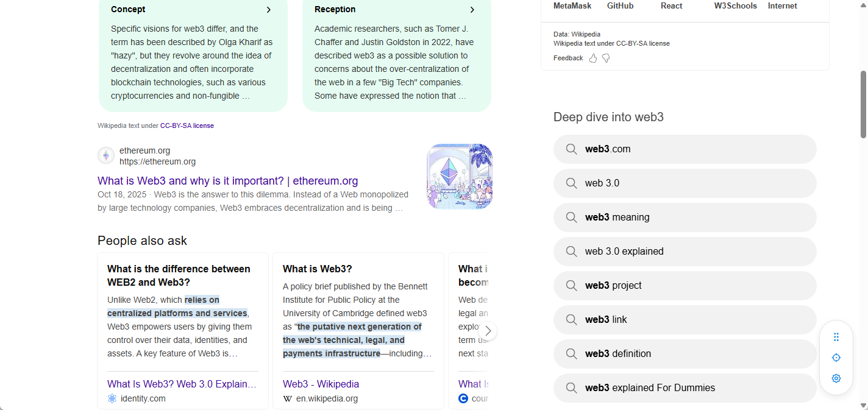The width and height of the screenshot is (868, 410).
Task: Open the CC-BY-SA license link
Action: (187, 125)
